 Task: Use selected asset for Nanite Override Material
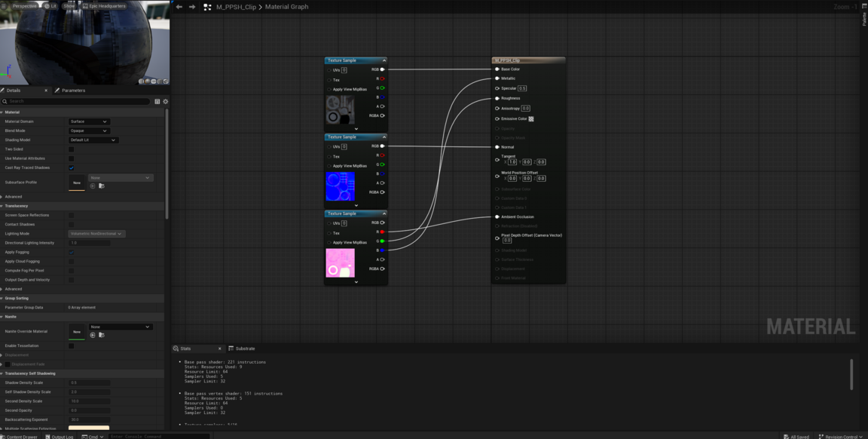coord(93,335)
